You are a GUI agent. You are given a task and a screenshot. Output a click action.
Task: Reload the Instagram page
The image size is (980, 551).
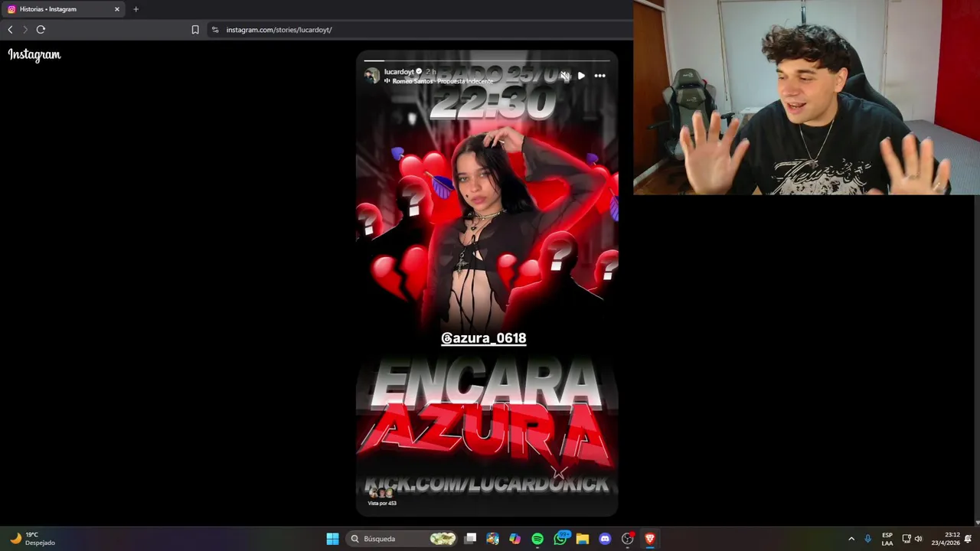[x=41, y=30]
